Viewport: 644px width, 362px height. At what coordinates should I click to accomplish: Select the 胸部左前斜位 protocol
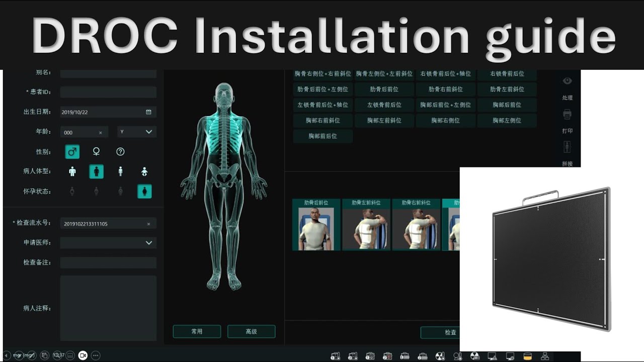384,120
